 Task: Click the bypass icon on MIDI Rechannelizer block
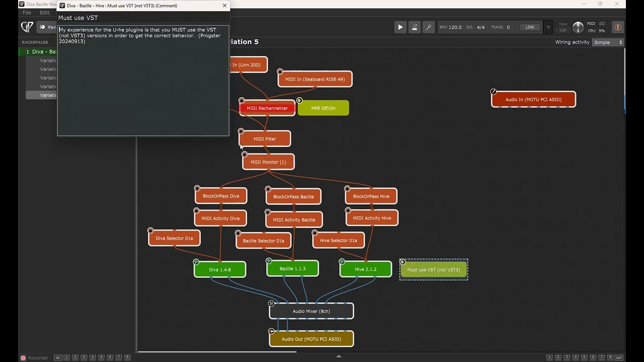(242, 101)
